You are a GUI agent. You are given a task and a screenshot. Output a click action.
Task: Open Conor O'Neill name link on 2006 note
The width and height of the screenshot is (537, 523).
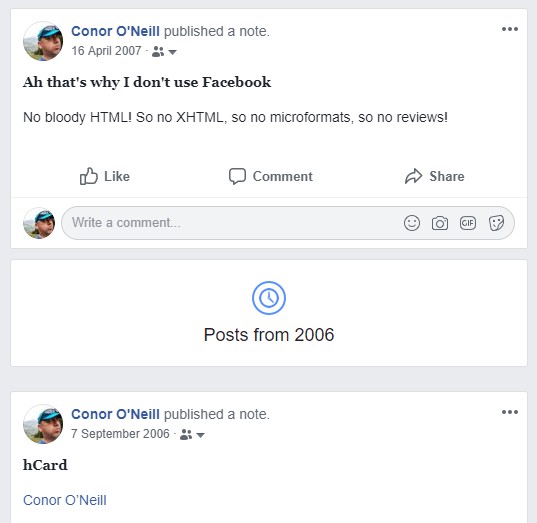[115, 414]
